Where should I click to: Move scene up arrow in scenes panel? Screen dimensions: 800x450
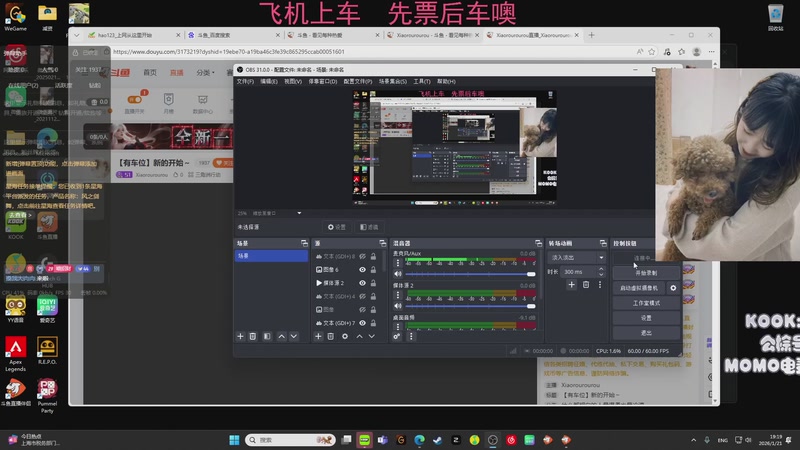tap(282, 336)
